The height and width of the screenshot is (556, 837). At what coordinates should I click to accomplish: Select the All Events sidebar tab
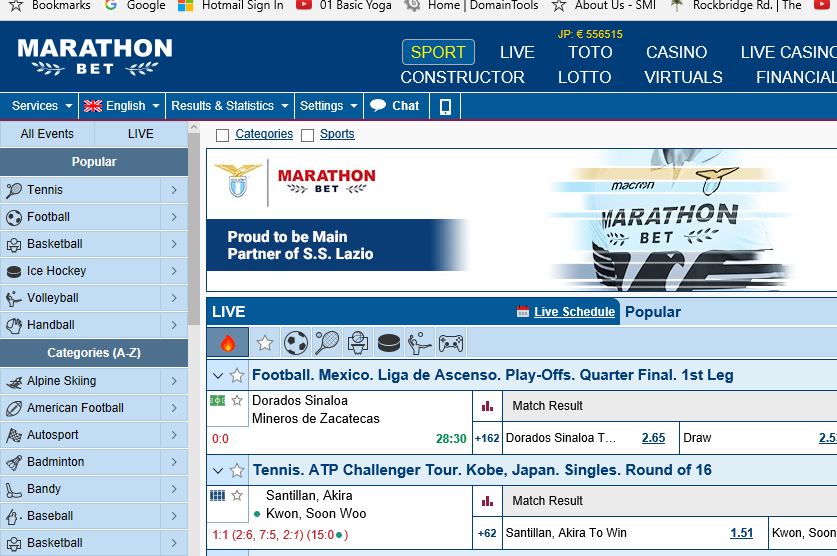click(47, 134)
